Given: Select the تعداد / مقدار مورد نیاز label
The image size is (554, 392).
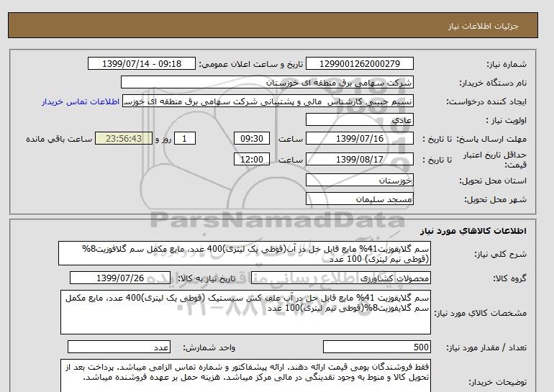Looking at the screenshot, I should point(486,348).
